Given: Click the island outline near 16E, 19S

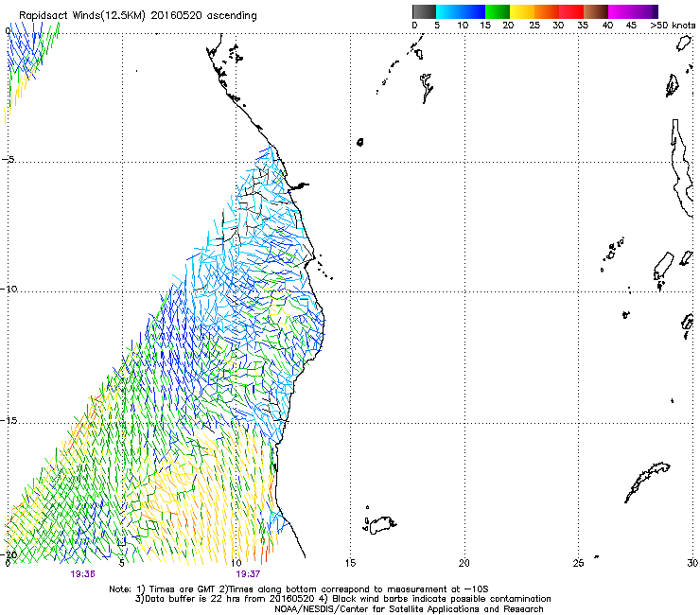Looking at the screenshot, I should (381, 525).
